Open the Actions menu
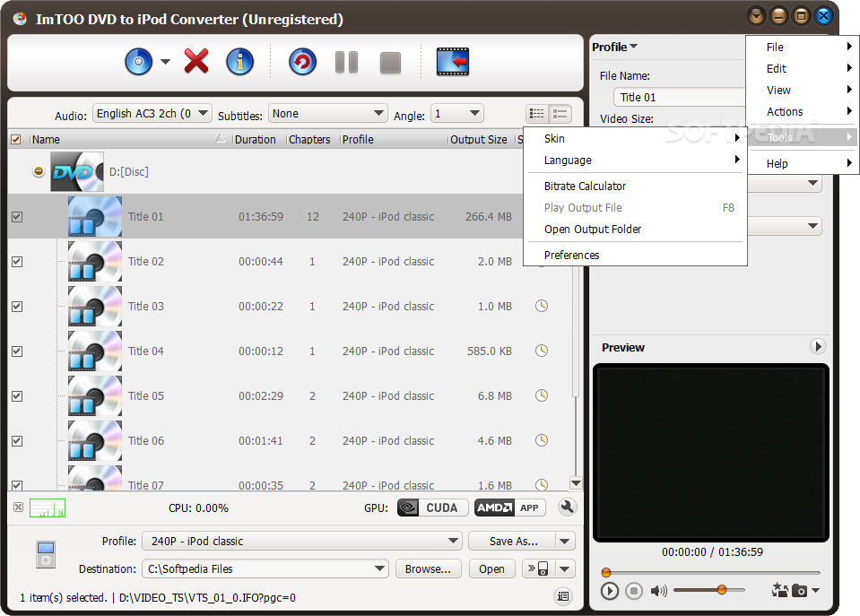860x616 pixels. (803, 111)
